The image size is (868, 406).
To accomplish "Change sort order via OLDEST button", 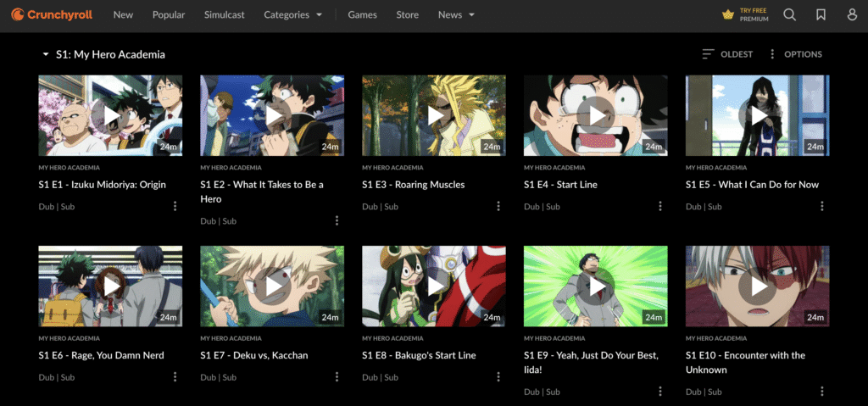I will pos(727,54).
